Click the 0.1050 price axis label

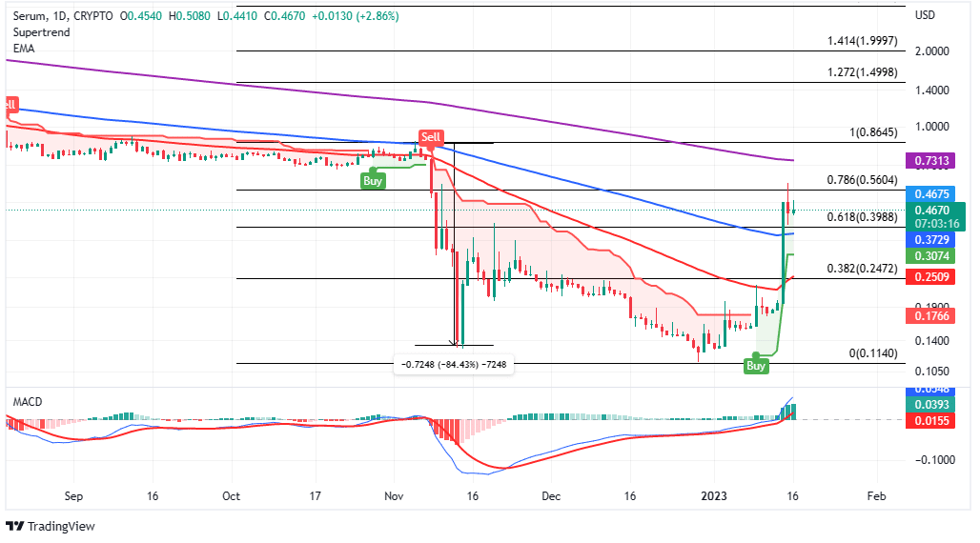pyautogui.click(x=932, y=372)
